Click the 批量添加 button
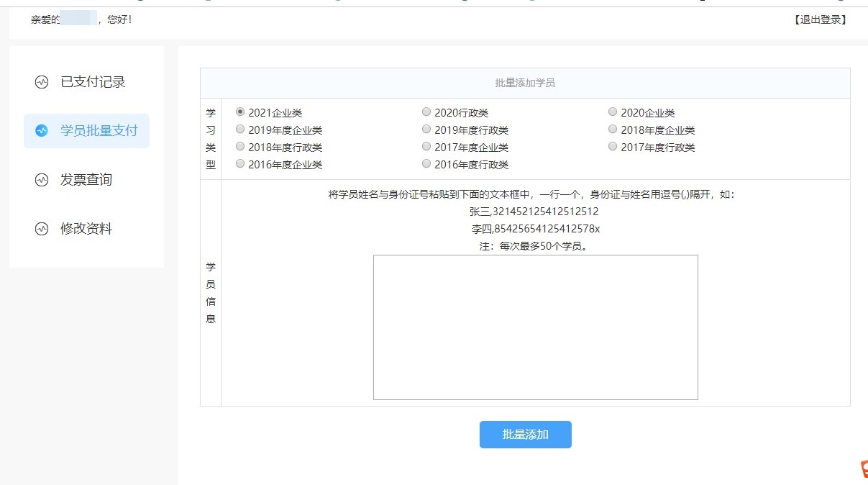This screenshot has width=868, height=485. point(525,435)
